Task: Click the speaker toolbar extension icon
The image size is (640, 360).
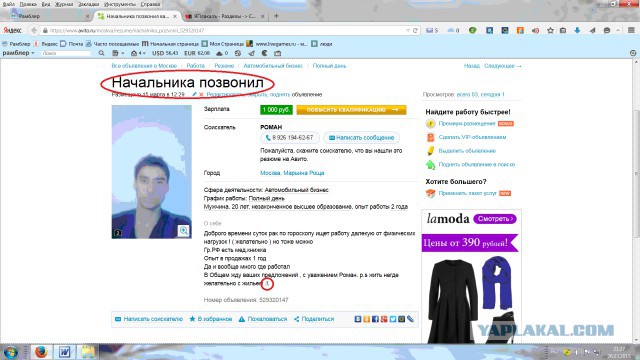Action: click(x=536, y=31)
